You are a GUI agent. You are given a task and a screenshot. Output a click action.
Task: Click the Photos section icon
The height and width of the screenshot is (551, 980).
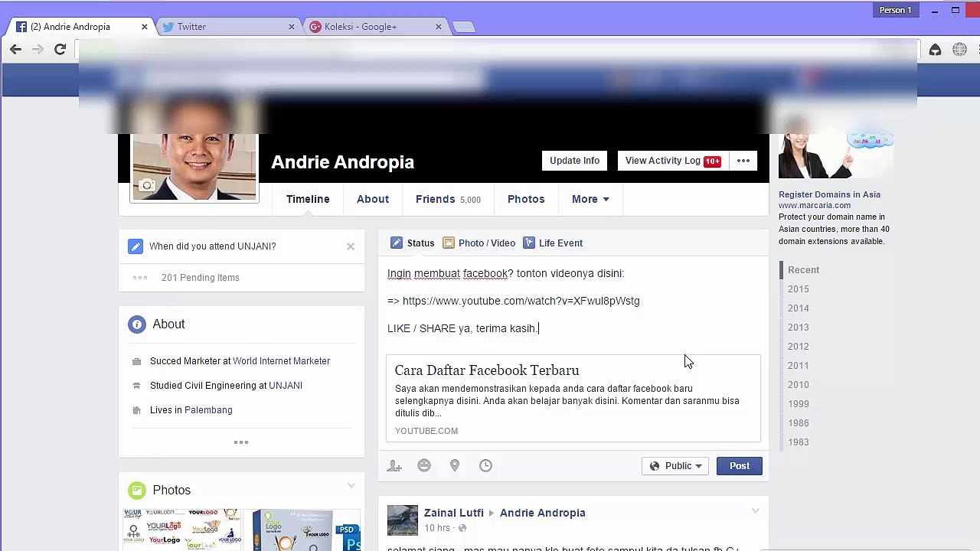(137, 491)
